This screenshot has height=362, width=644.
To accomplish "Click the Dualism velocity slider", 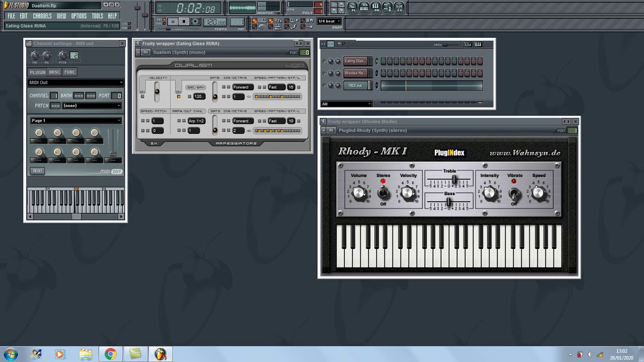I will 157,92.
